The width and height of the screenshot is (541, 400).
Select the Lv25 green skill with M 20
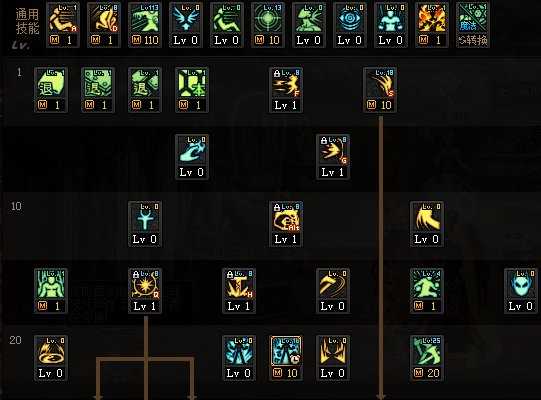tap(427, 351)
